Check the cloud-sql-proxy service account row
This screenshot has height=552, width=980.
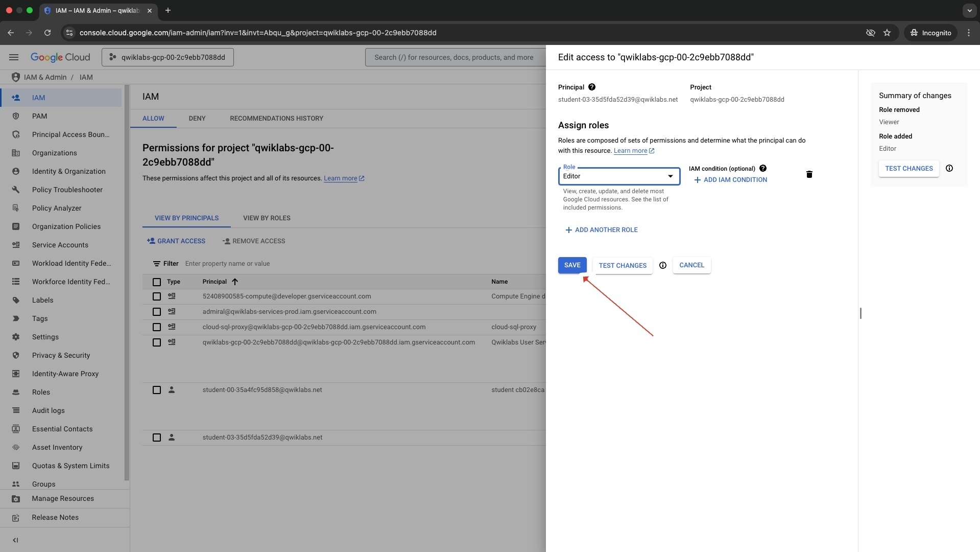[x=157, y=327]
